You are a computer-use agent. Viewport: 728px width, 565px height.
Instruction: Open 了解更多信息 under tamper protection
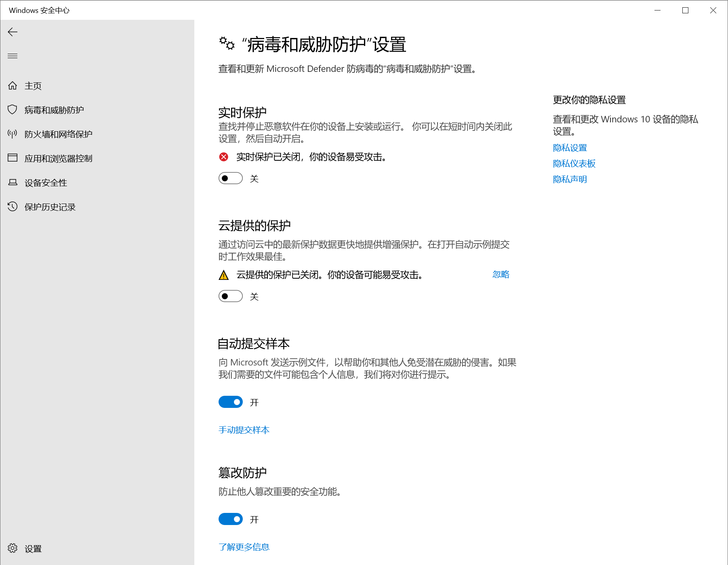244,547
